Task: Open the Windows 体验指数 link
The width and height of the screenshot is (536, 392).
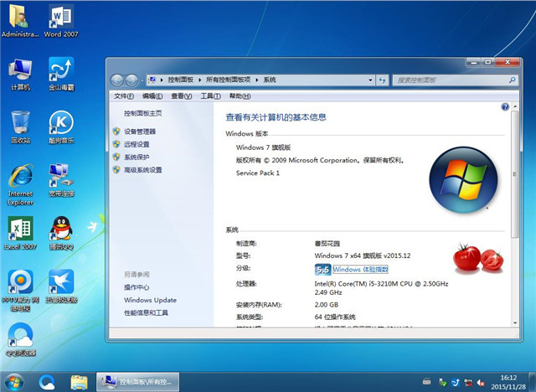Action: tap(361, 270)
